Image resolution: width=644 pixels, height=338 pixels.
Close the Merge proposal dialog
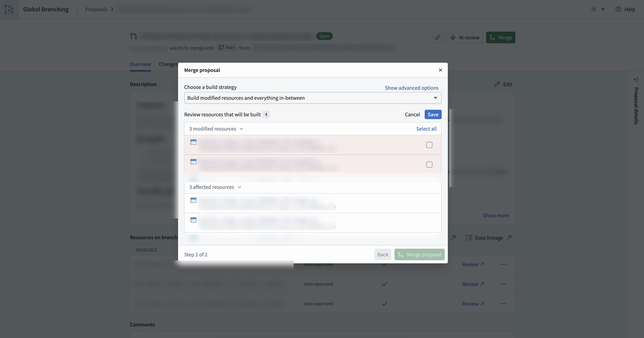coord(440,70)
